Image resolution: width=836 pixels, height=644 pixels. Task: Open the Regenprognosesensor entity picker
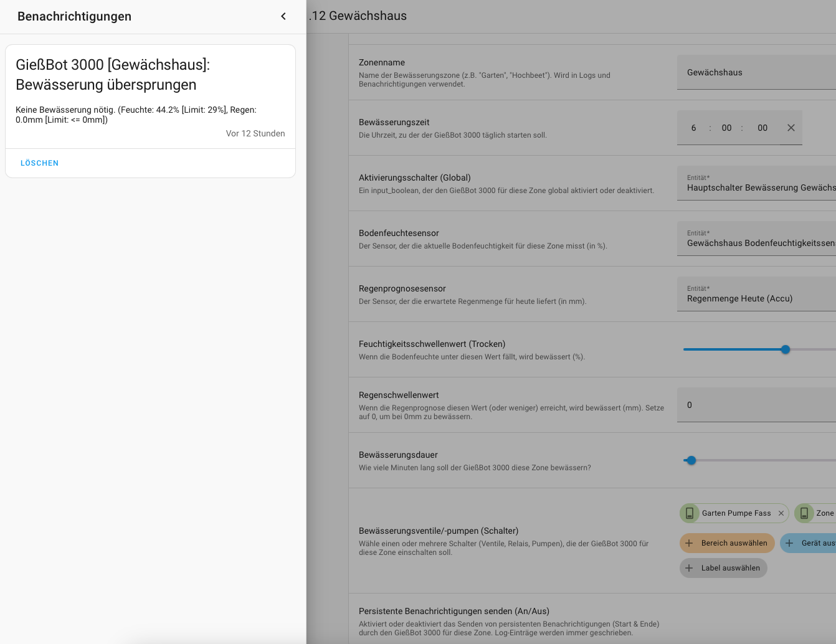[756, 294]
